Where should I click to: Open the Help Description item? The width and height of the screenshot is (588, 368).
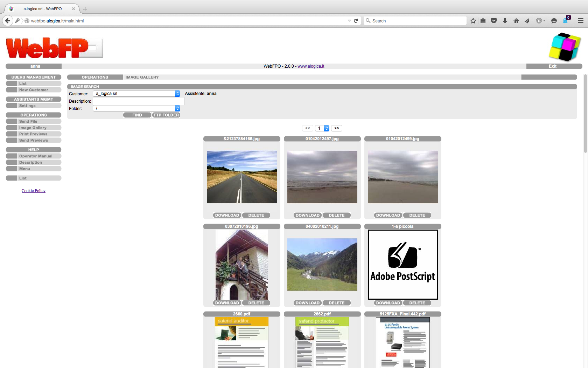pyautogui.click(x=34, y=162)
